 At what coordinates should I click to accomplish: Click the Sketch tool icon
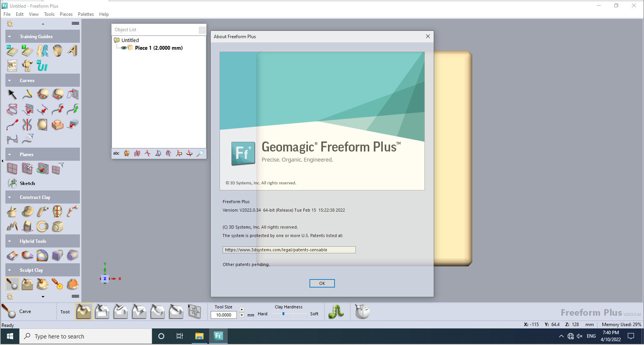tap(12, 183)
